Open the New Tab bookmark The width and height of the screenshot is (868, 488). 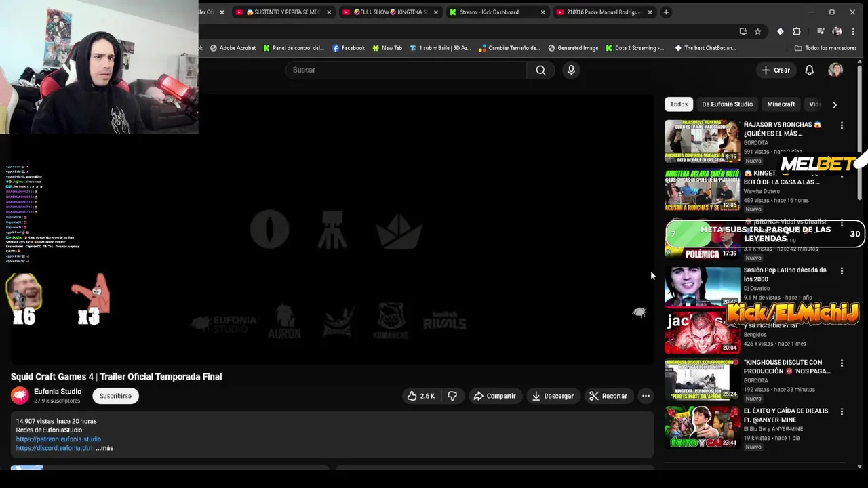pyautogui.click(x=387, y=48)
